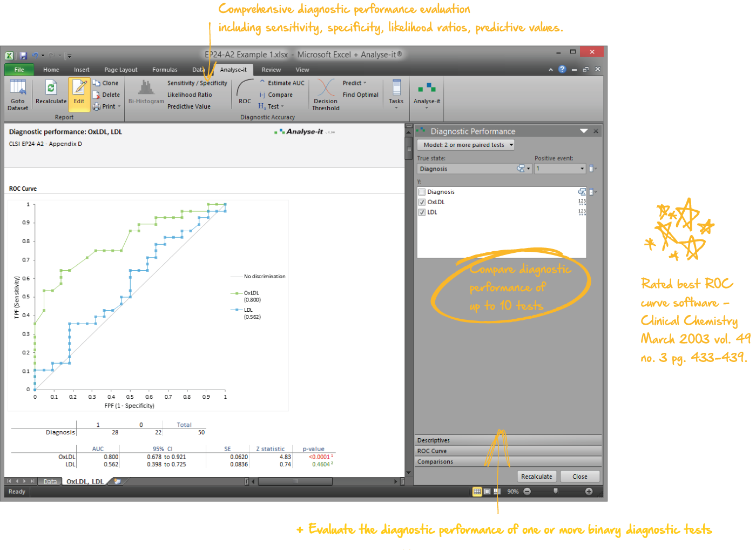The height and width of the screenshot is (550, 756).
Task: Switch to the Page Layout tab
Action: pyautogui.click(x=121, y=70)
